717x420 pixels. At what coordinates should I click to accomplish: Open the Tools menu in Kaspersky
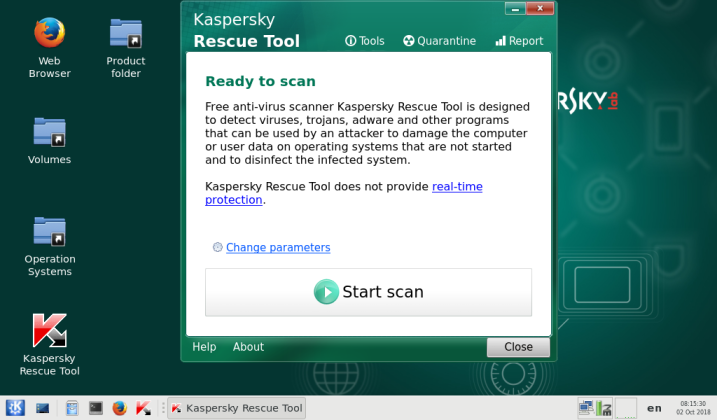[x=364, y=41]
